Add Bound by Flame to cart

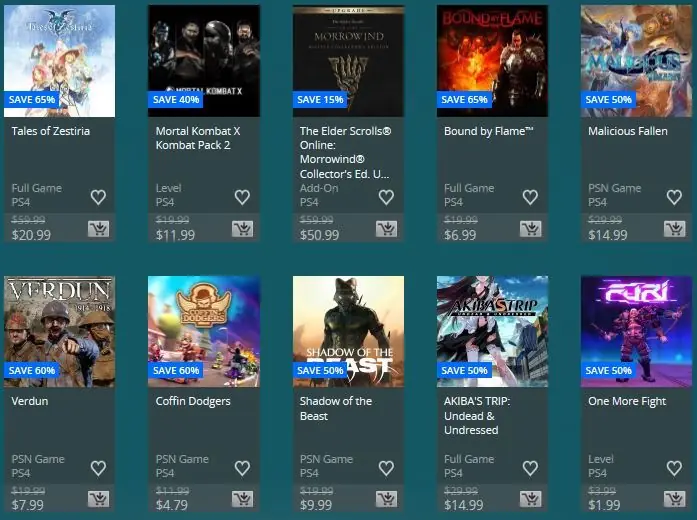[x=530, y=229]
